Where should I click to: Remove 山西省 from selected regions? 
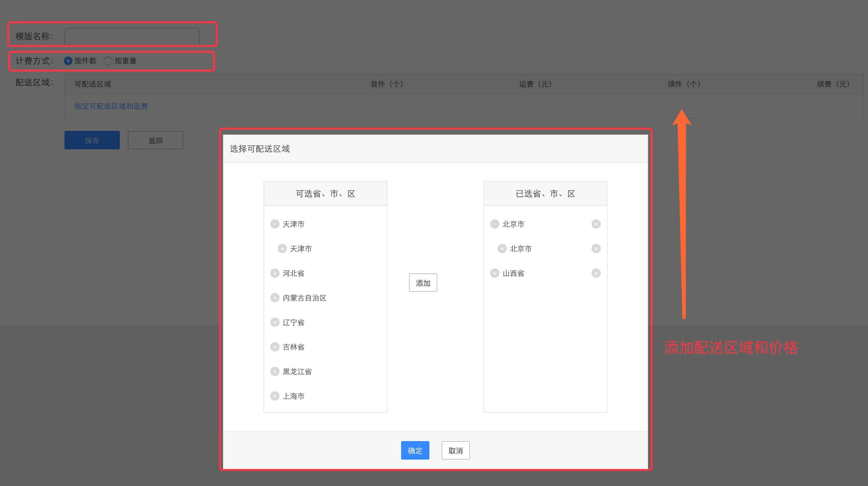[x=596, y=273]
